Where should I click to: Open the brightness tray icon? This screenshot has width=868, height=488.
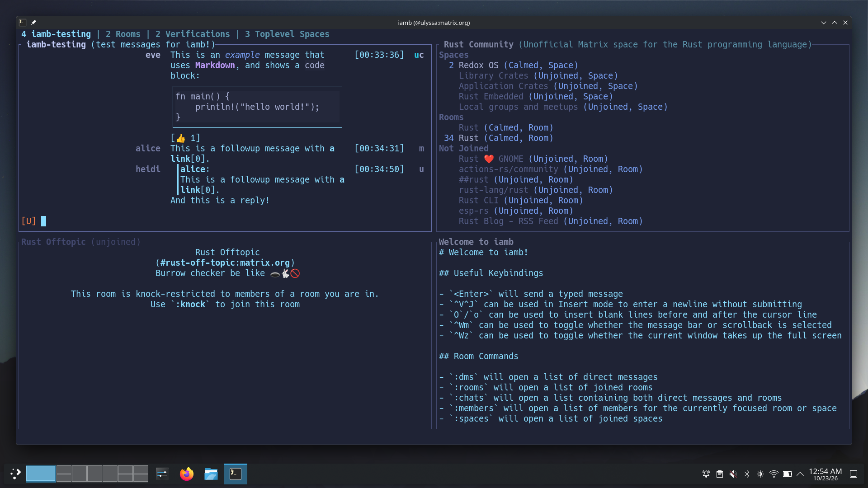point(760,474)
